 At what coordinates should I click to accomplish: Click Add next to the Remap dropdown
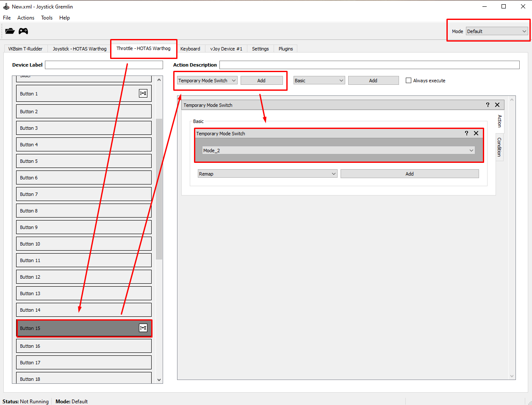click(x=410, y=174)
